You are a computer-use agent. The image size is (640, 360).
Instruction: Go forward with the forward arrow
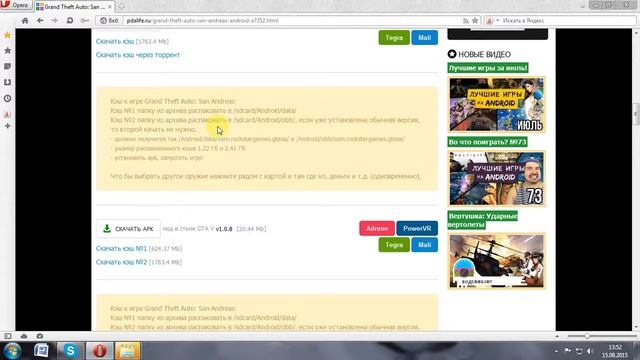pyautogui.click(x=54, y=20)
